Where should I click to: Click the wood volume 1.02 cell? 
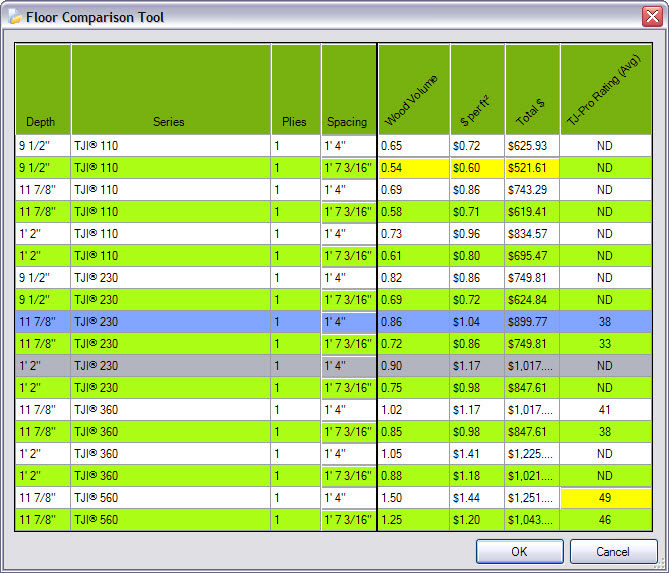[x=413, y=410]
